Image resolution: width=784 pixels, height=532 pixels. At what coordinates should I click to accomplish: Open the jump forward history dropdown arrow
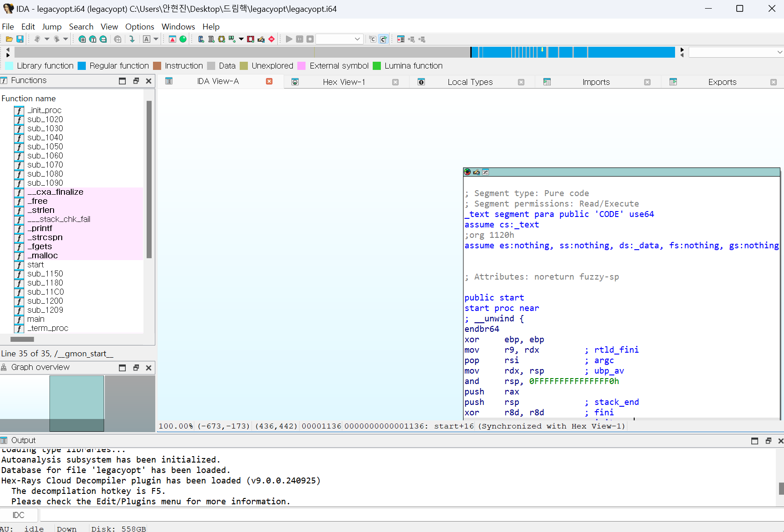click(66, 39)
